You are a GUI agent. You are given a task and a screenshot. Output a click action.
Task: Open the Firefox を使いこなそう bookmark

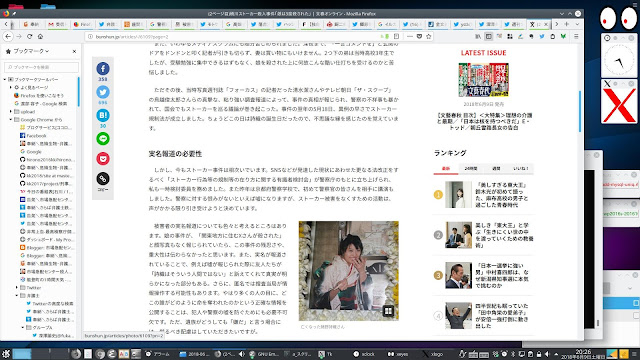(x=39, y=96)
